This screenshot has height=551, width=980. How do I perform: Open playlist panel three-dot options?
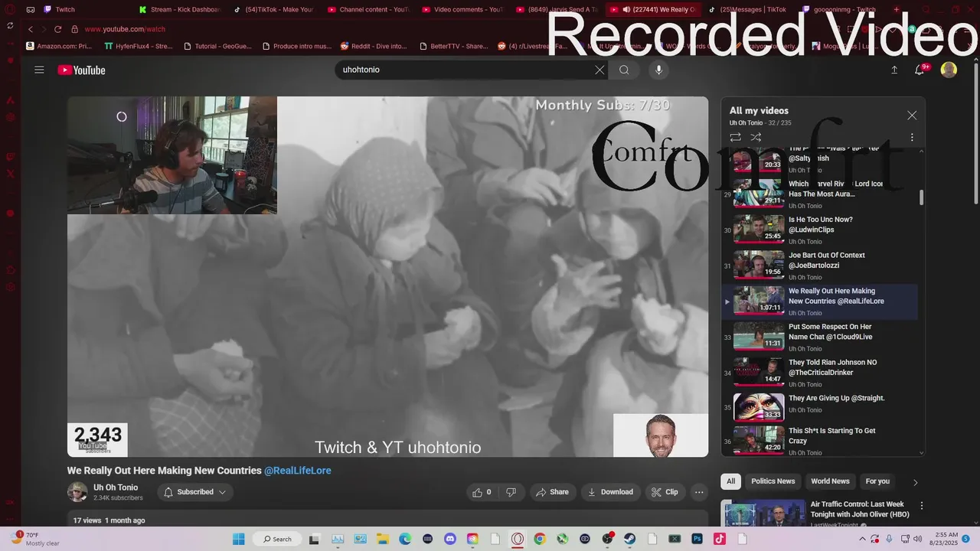click(x=912, y=137)
